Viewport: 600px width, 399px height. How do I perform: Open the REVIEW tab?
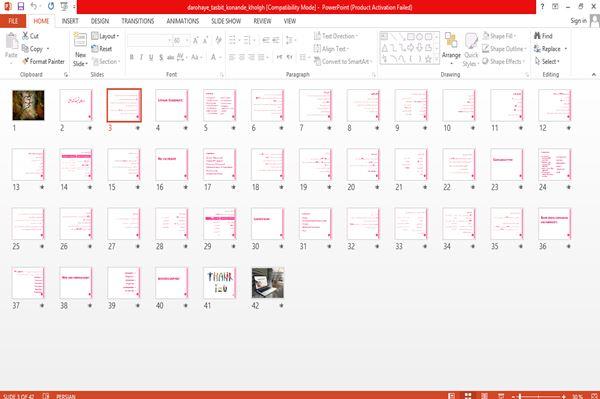click(x=262, y=21)
